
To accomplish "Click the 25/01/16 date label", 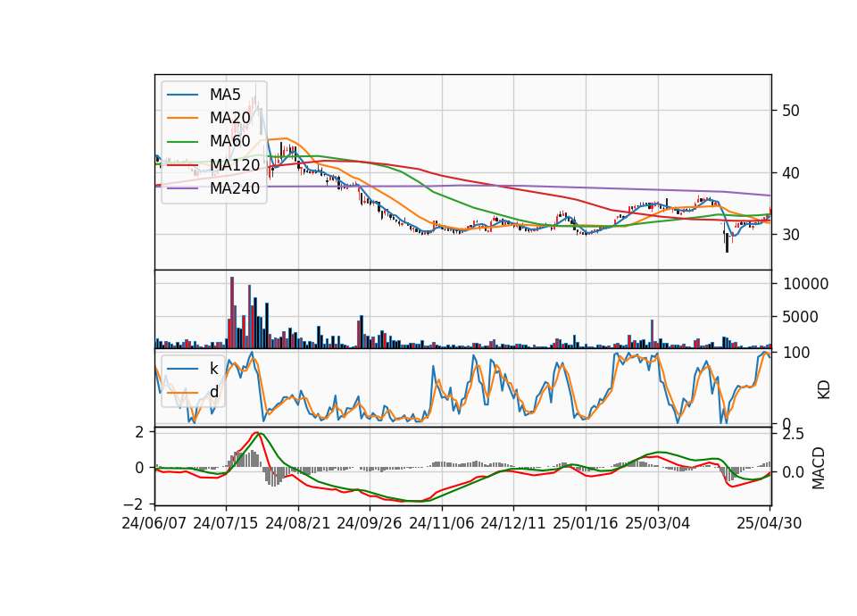I will [x=586, y=523].
